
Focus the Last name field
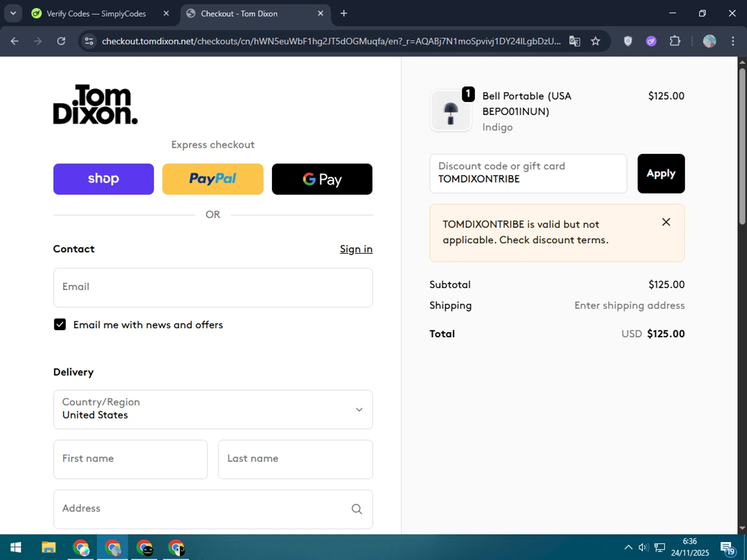tap(295, 459)
